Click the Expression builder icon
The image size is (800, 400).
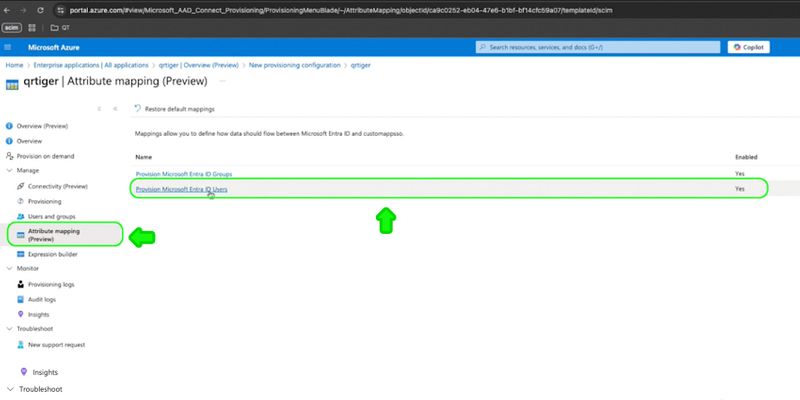point(20,254)
